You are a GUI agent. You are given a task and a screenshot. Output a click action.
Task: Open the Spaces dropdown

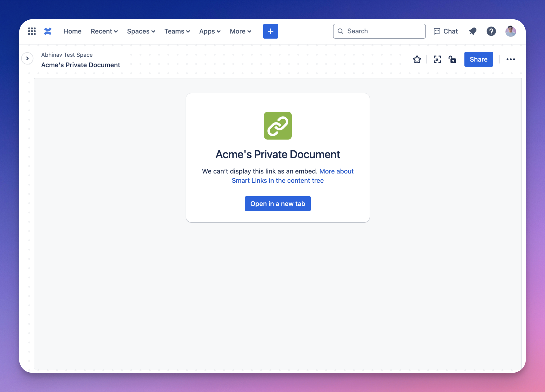click(141, 31)
